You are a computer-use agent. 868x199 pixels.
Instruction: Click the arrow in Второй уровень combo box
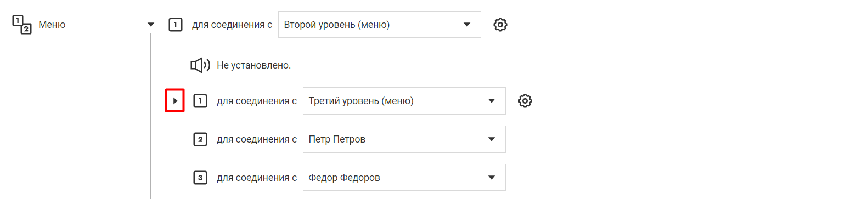click(467, 25)
